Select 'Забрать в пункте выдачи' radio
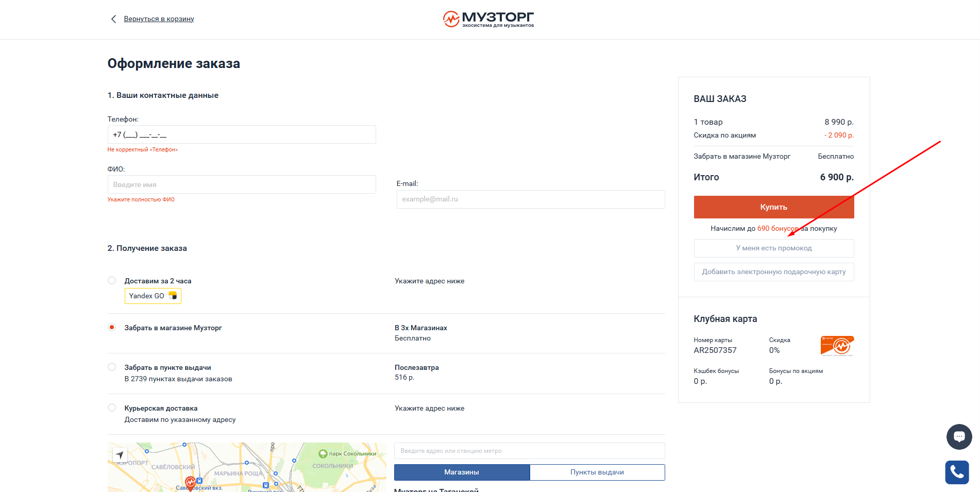The height and width of the screenshot is (492, 980). (112, 367)
